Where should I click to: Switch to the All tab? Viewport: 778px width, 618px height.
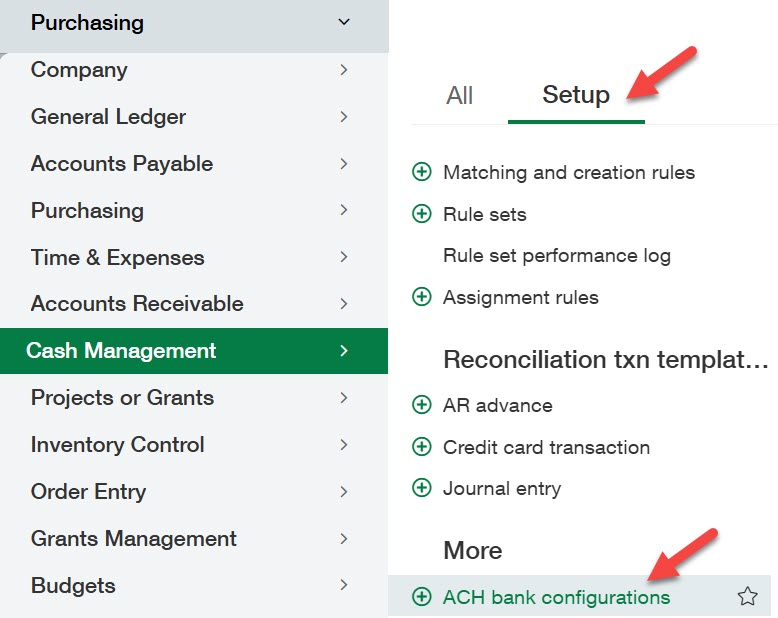pyautogui.click(x=460, y=95)
